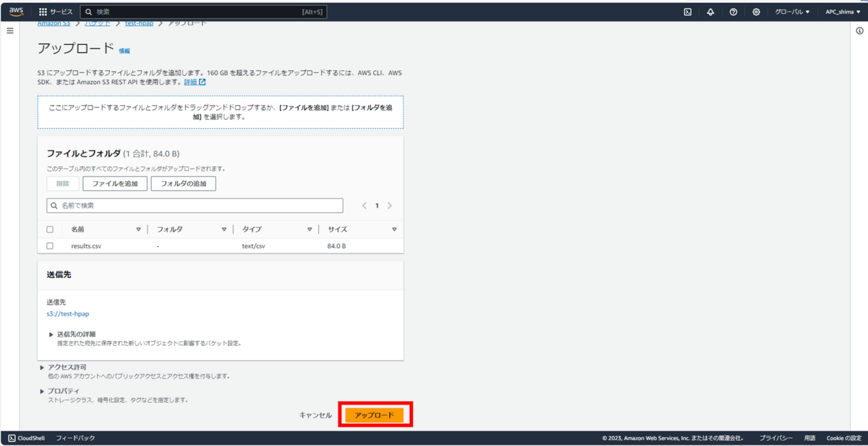This screenshot has height=446, width=868.
Task: Focus the search-by-name filter field
Action: click(195, 206)
